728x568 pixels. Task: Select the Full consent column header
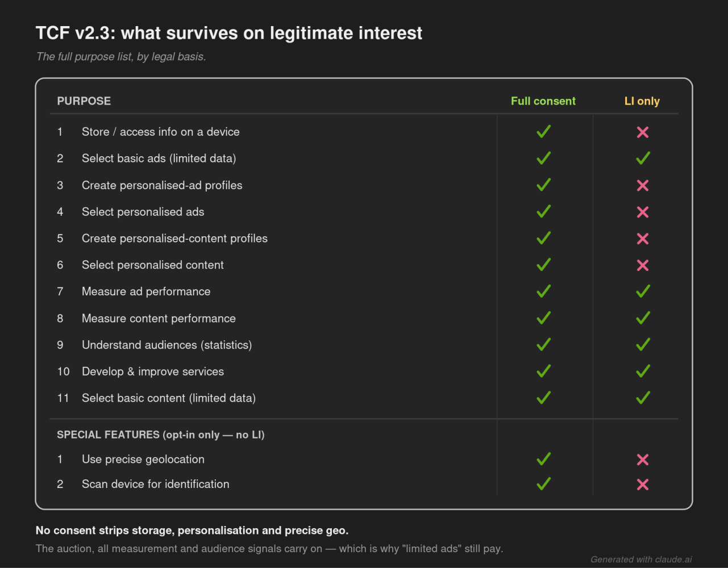tap(543, 101)
